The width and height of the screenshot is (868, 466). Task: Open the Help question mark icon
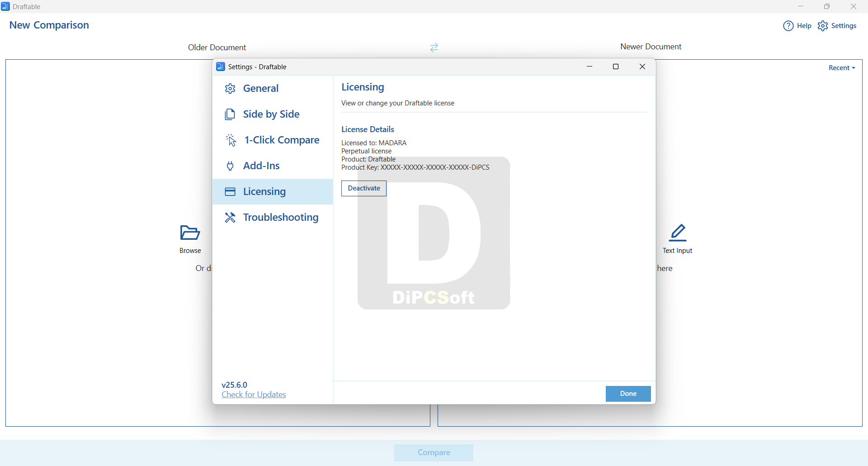[788, 26]
